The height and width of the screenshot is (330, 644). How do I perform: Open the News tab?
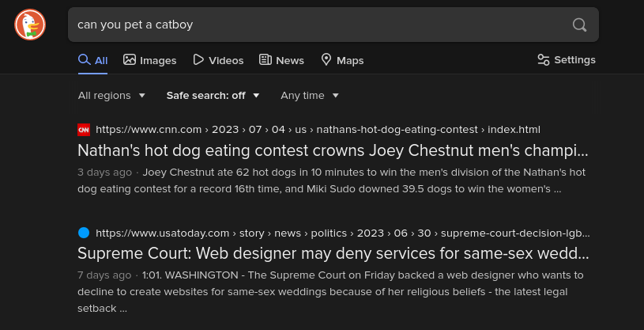[x=281, y=60]
